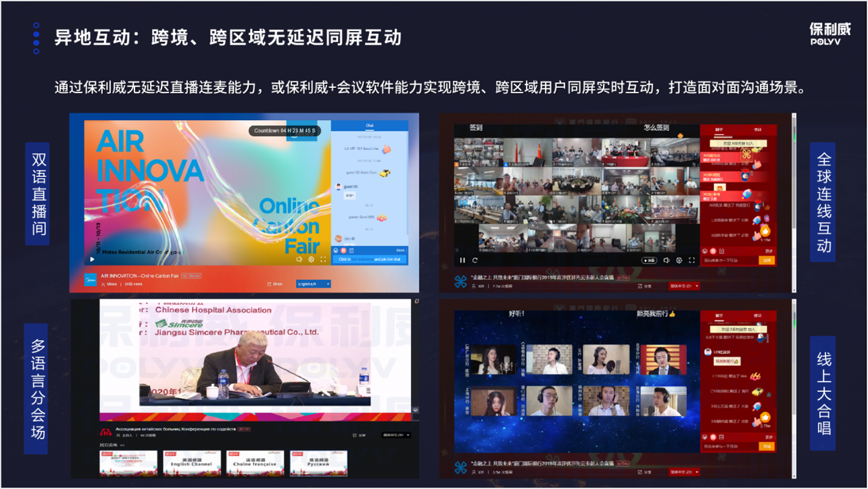This screenshot has width=868, height=489.
Task: Open emoji picker in 全球连线互动 chat bar
Action: point(704,251)
